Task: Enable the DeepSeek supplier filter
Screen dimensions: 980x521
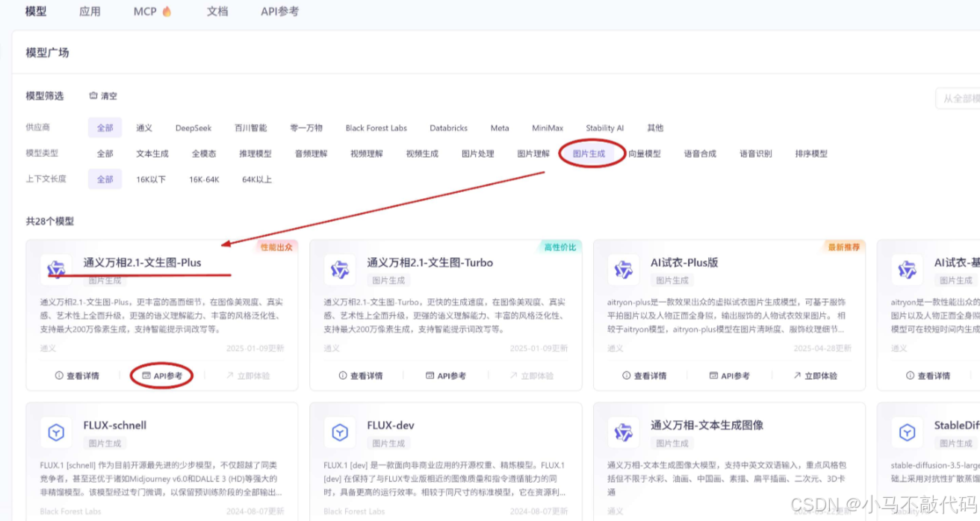Action: click(193, 128)
